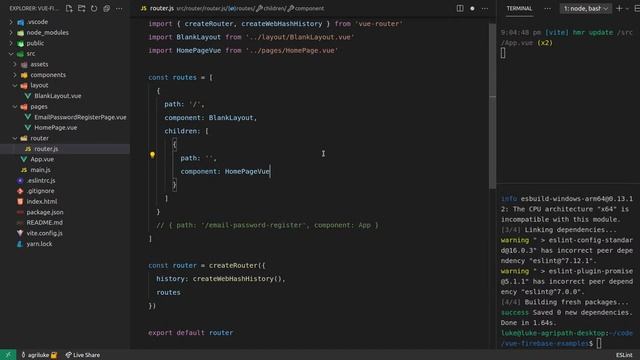Screen dimensions: 640x360
Task: Show the code action lightbulb
Action: pos(152,155)
